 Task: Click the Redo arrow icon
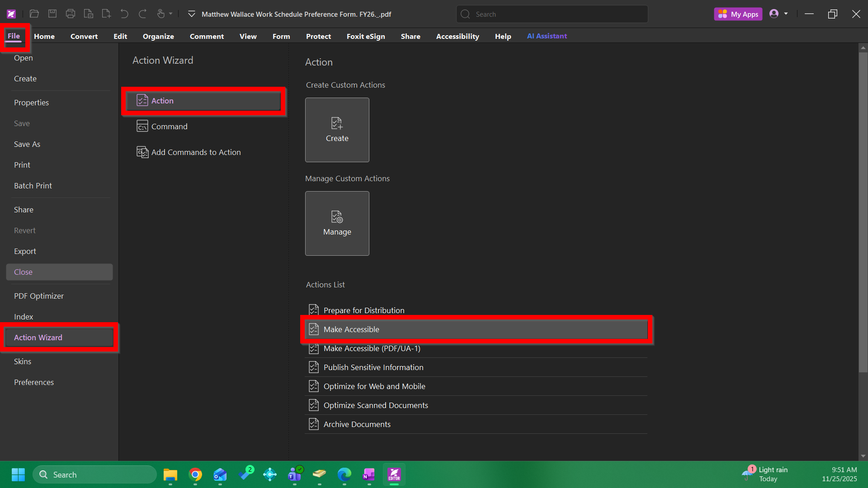(142, 14)
